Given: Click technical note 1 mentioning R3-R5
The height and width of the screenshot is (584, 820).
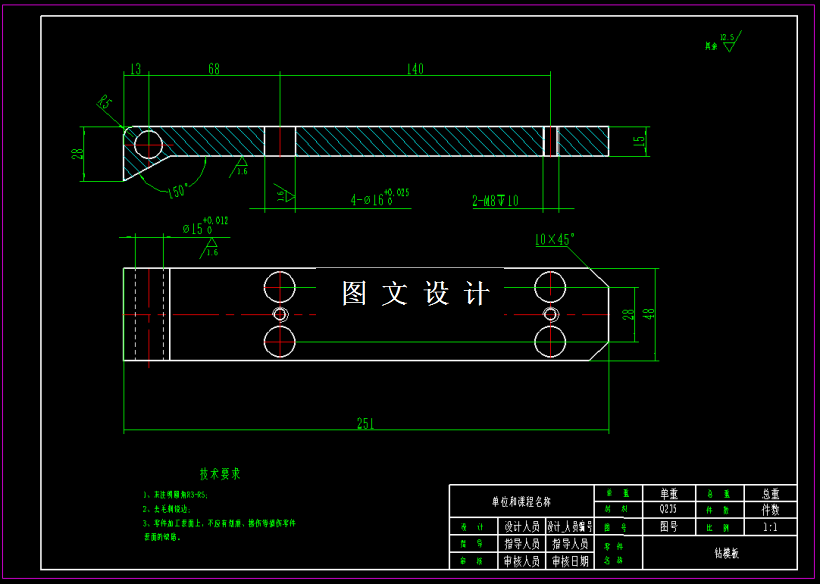Looking at the screenshot, I should pos(175,494).
